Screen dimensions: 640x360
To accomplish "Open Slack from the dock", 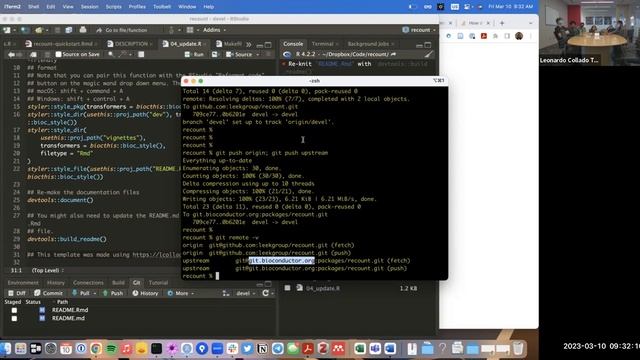I will click(x=232, y=349).
